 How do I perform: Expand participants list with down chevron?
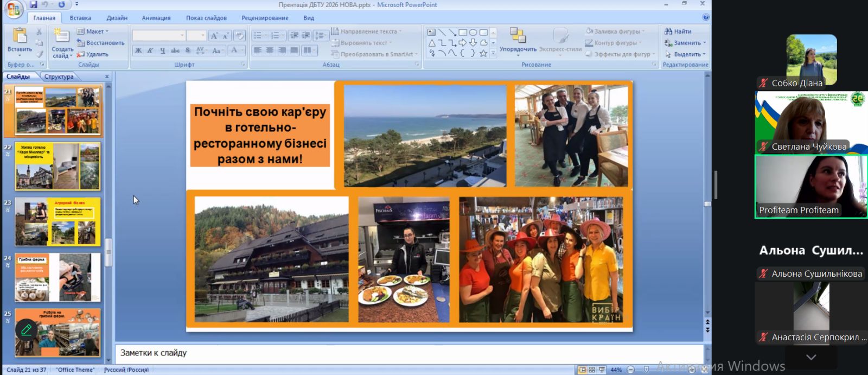click(x=810, y=357)
